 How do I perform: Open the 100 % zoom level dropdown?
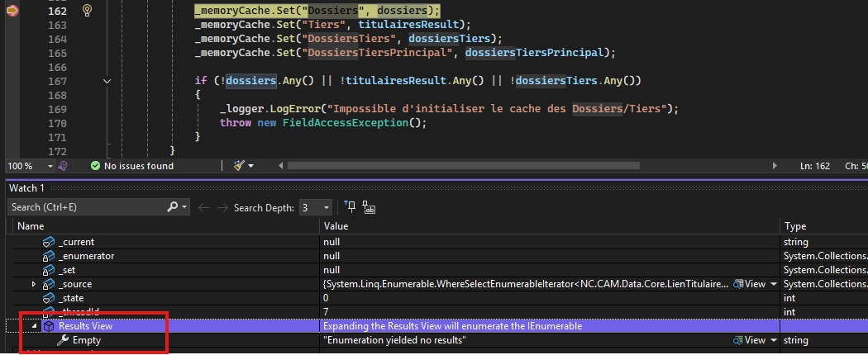coord(50,166)
